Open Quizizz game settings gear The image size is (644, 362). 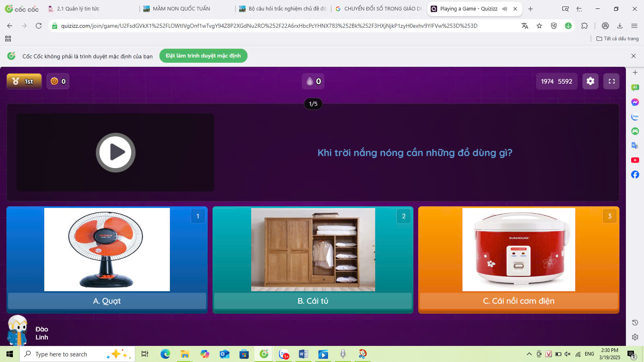pos(590,81)
